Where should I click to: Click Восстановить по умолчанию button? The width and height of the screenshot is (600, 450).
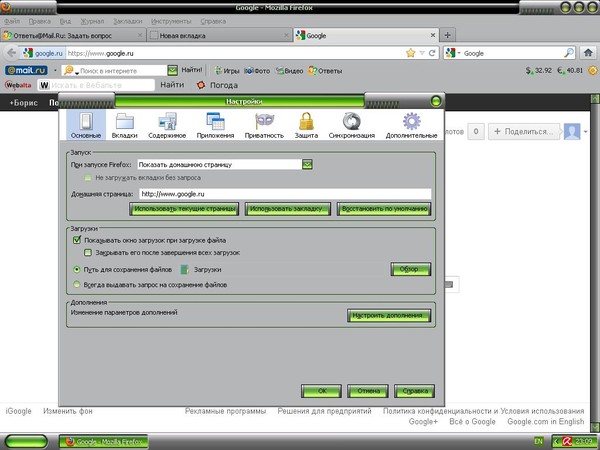[x=384, y=209]
